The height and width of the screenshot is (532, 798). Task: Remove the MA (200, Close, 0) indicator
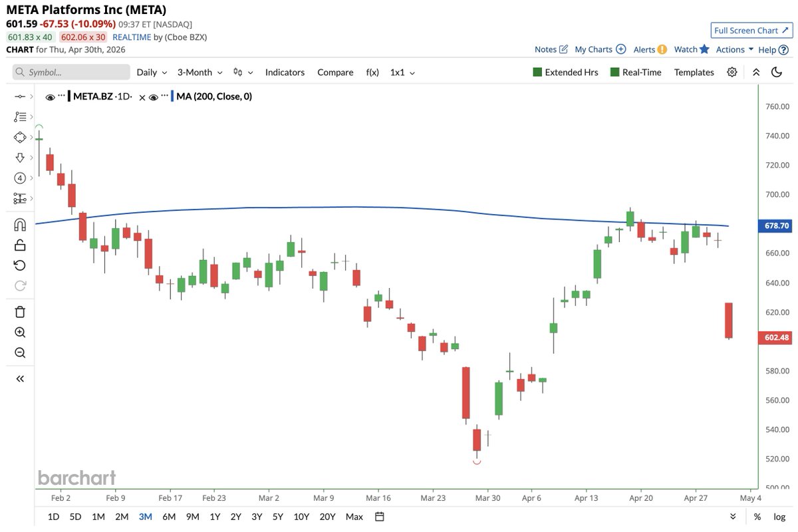click(142, 97)
